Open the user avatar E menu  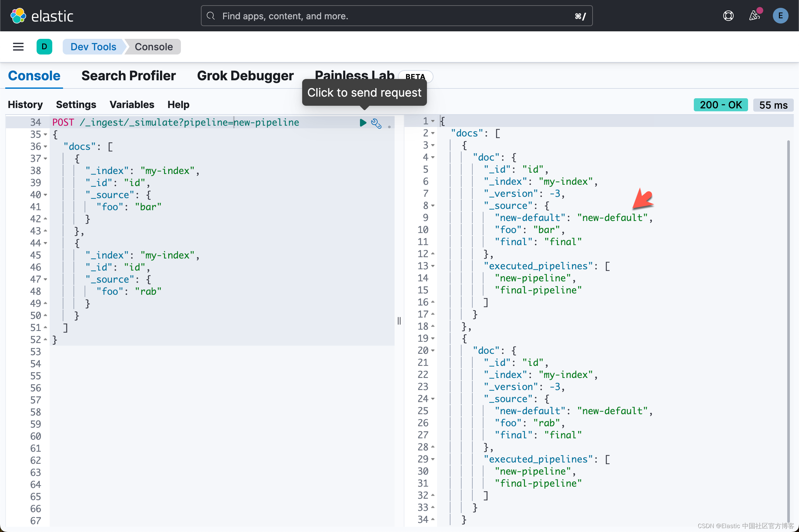pos(780,16)
